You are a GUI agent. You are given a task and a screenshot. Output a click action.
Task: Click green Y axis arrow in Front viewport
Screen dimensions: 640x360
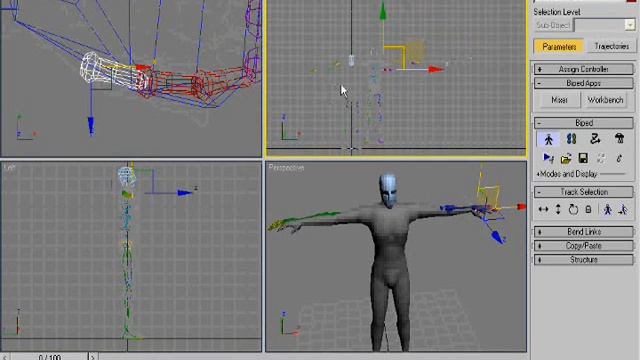pos(383,11)
